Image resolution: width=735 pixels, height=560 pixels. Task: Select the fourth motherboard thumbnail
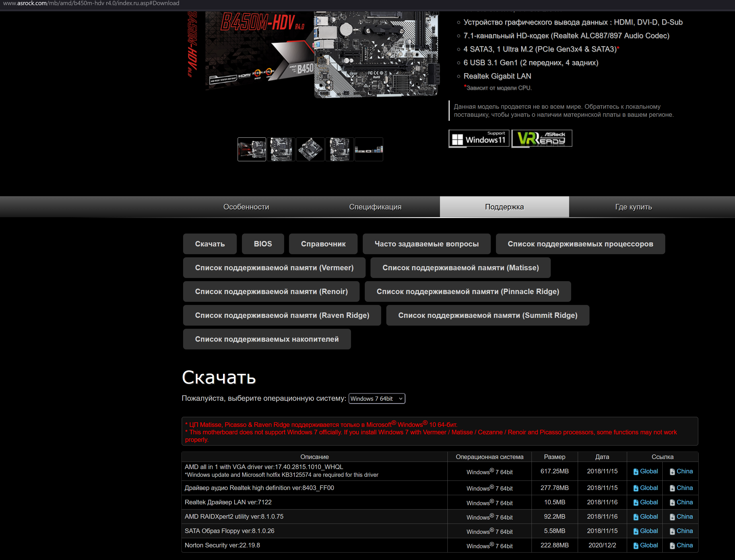340,149
